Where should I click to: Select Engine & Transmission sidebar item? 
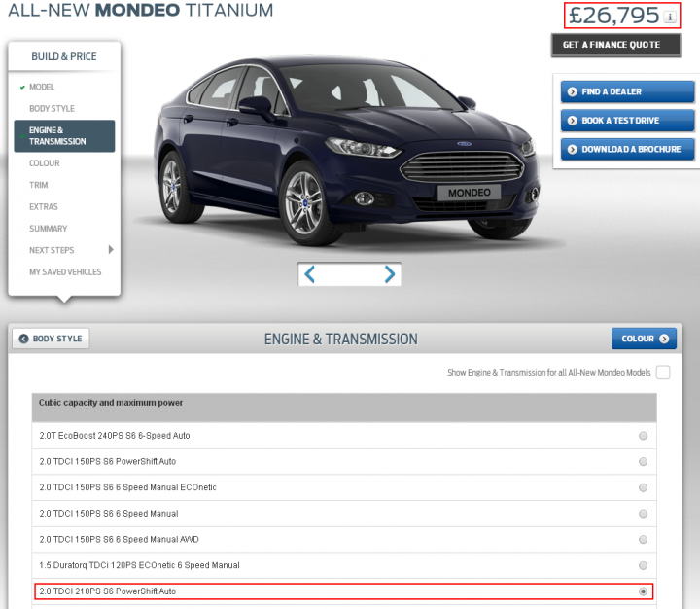(64, 136)
